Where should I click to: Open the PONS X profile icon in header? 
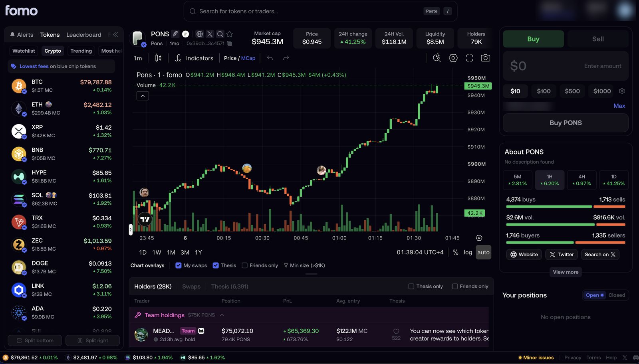pos(210,34)
